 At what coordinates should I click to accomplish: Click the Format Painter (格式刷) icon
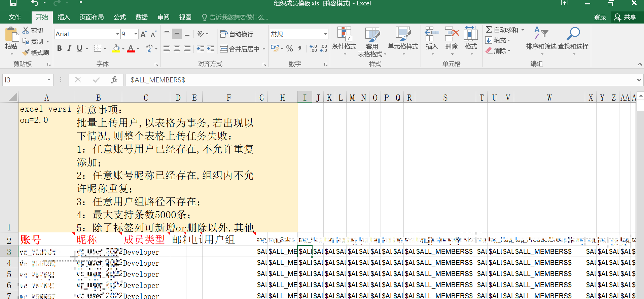pos(26,52)
